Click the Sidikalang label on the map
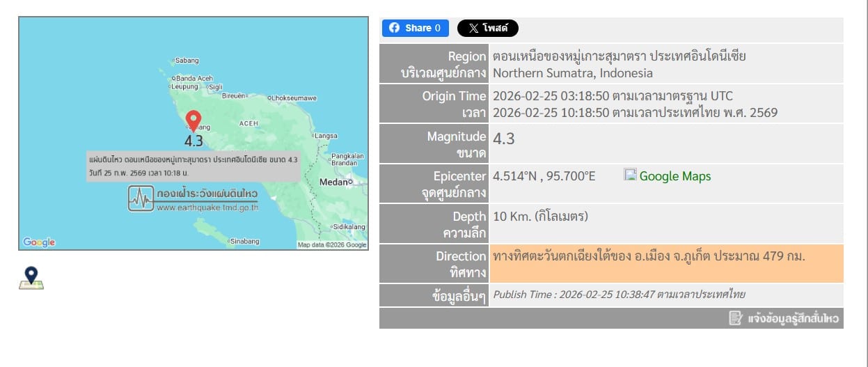The width and height of the screenshot is (868, 367). coord(349,227)
